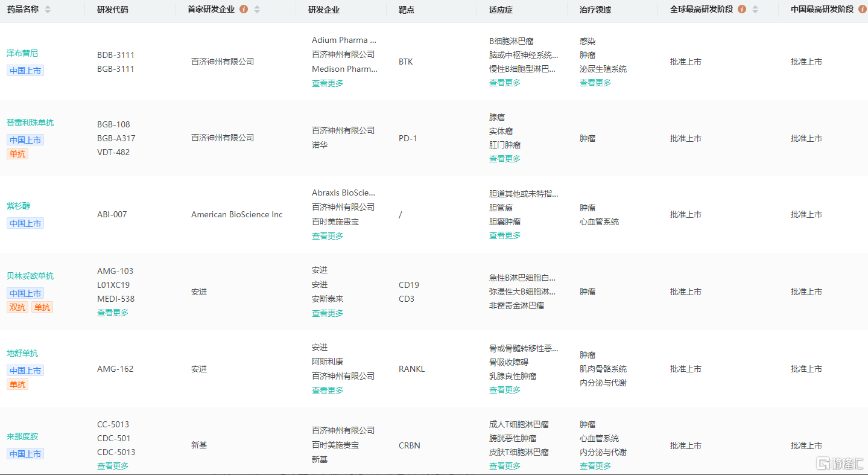Expand 查看更多 in 泽布替尼 治疗领域 cell
Viewport: 868px width, 475px height.
(x=595, y=83)
